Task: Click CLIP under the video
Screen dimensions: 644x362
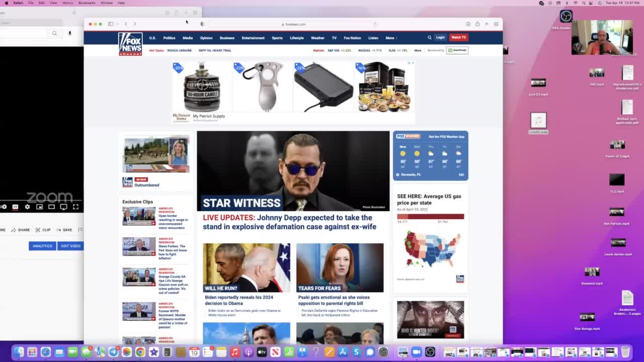Action: [43, 230]
